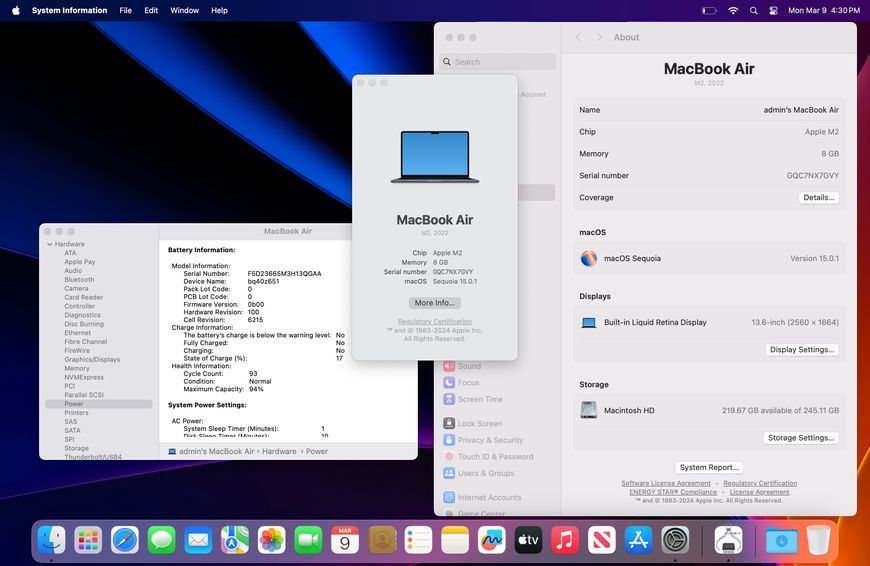Screen dimensions: 870x566
Task: Open the Edit menu
Action: pos(151,11)
